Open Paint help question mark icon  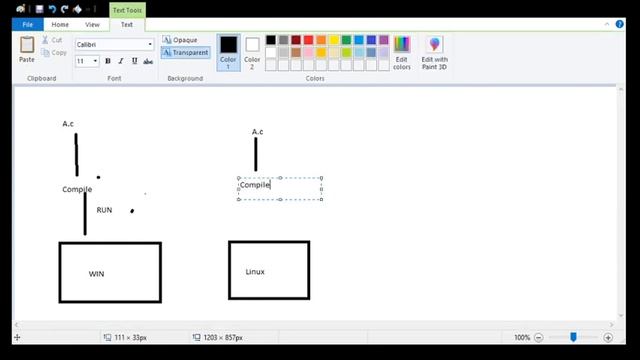(620, 24)
